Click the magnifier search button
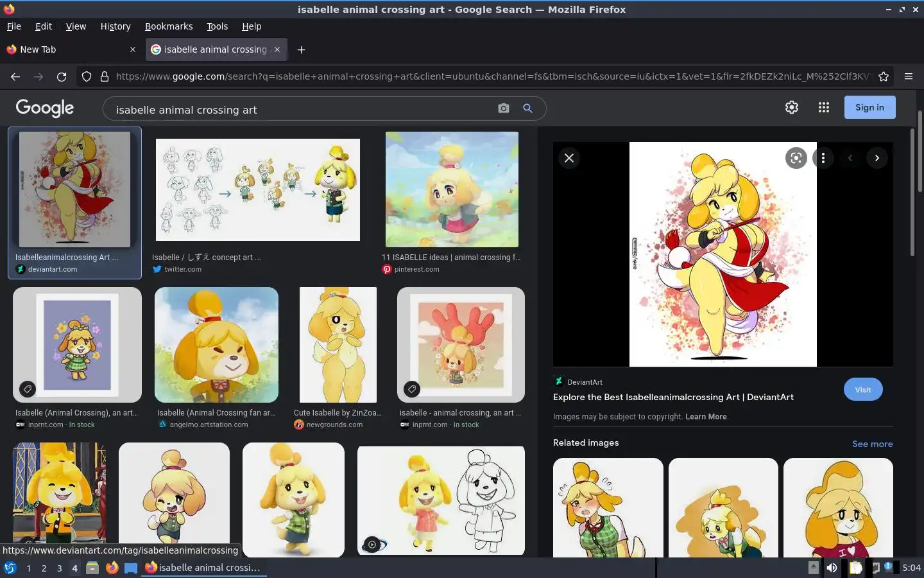This screenshot has height=578, width=924. coord(527,109)
